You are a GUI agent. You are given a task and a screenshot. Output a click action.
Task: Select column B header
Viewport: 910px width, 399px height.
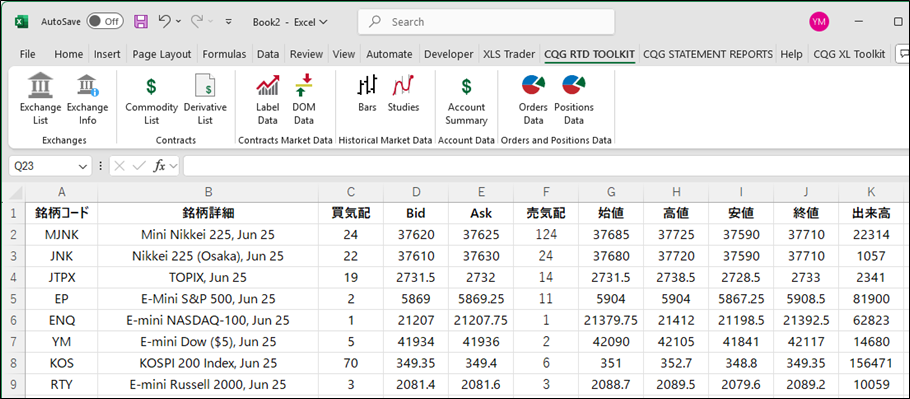tap(208, 193)
